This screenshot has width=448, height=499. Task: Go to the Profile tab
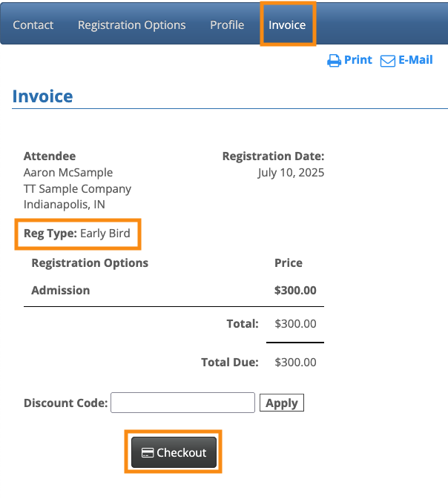(x=227, y=24)
